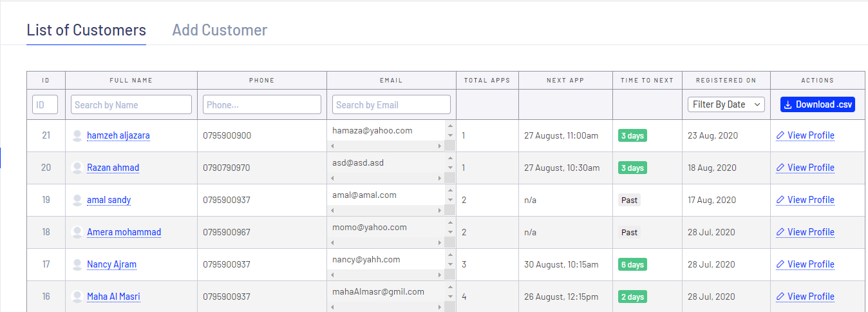The height and width of the screenshot is (312, 868).
Task: Click the Search by Name field
Action: [x=131, y=104]
